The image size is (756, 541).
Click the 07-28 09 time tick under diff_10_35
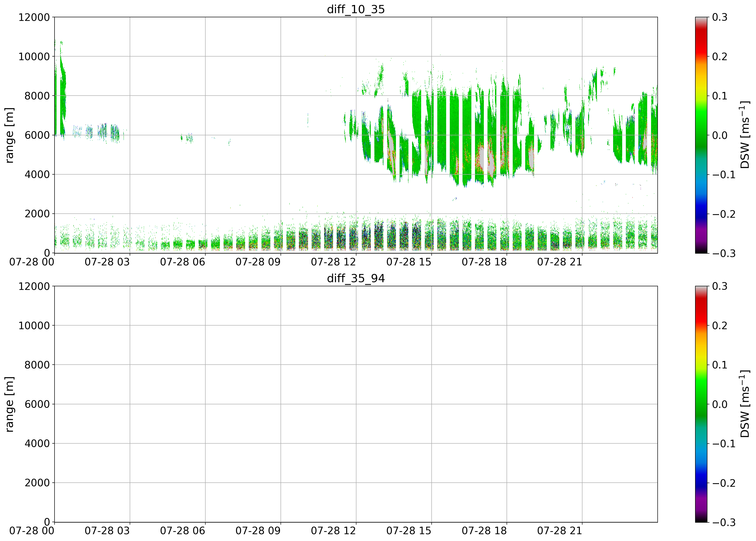(x=258, y=262)
